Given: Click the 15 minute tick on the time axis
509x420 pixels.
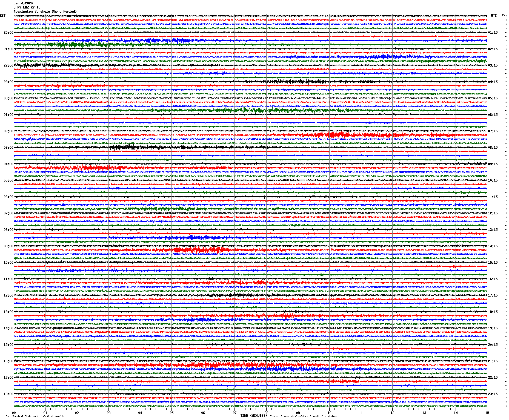Looking at the screenshot, I should coord(487,413).
